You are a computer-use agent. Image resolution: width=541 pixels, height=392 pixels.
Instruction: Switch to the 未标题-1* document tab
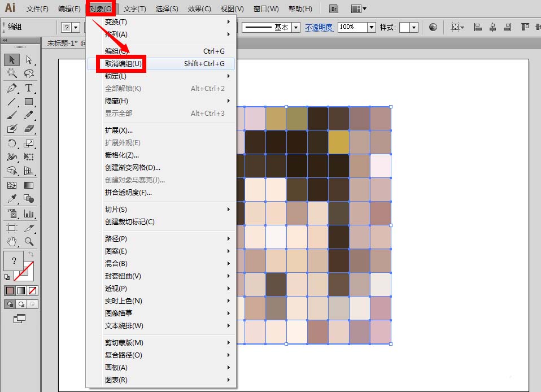tap(65, 43)
